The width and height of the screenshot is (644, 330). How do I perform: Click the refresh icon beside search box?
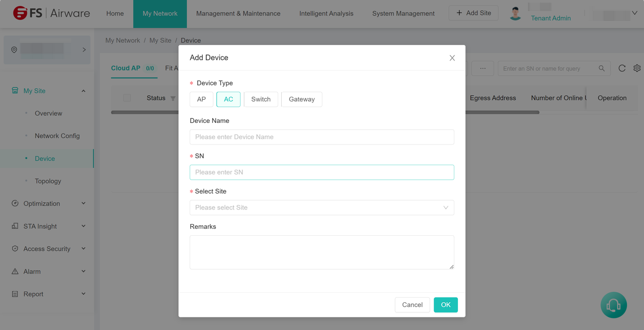point(622,68)
